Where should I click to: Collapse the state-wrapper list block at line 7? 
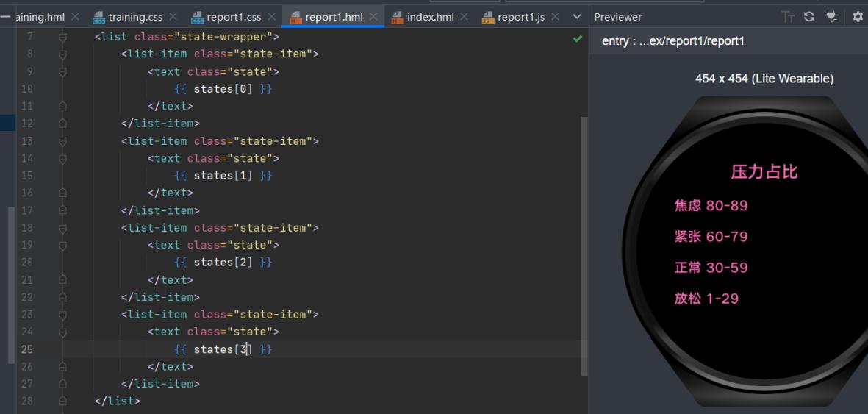click(63, 37)
